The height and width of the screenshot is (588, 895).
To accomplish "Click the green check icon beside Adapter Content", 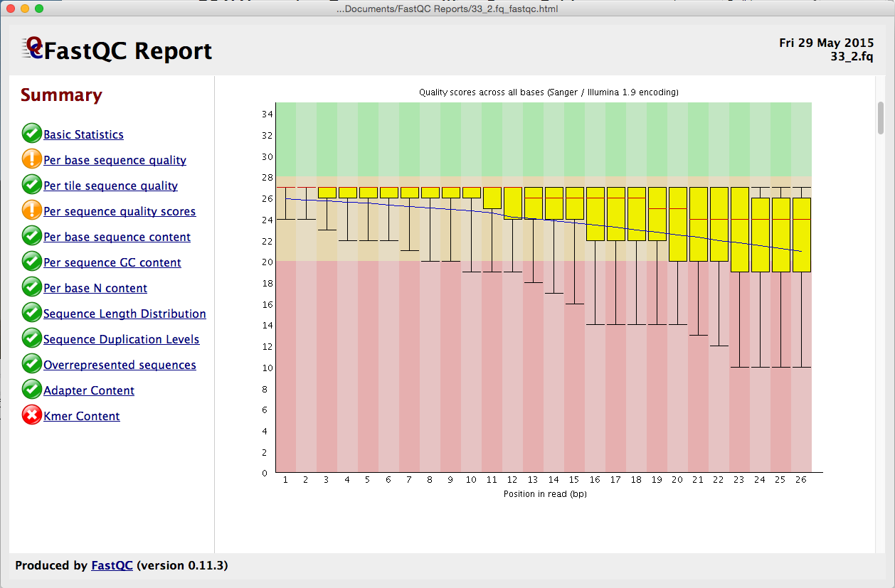I will pos(32,390).
